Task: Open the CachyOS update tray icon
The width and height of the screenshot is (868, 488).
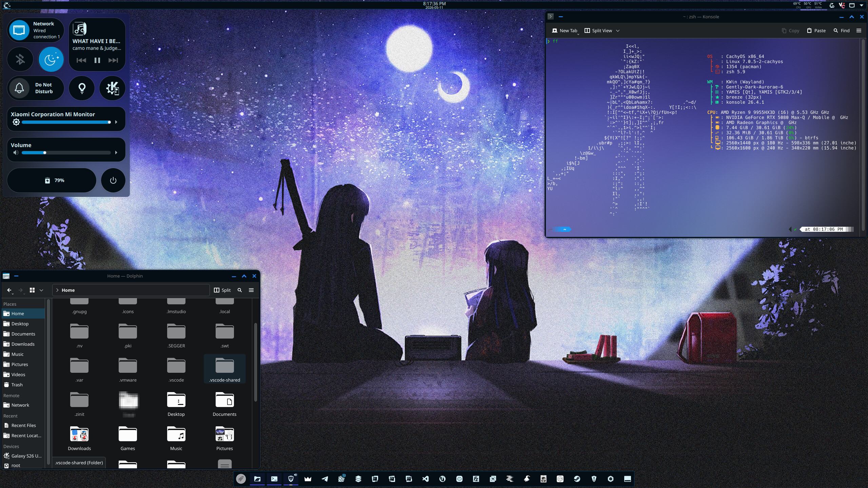Action: (x=832, y=5)
